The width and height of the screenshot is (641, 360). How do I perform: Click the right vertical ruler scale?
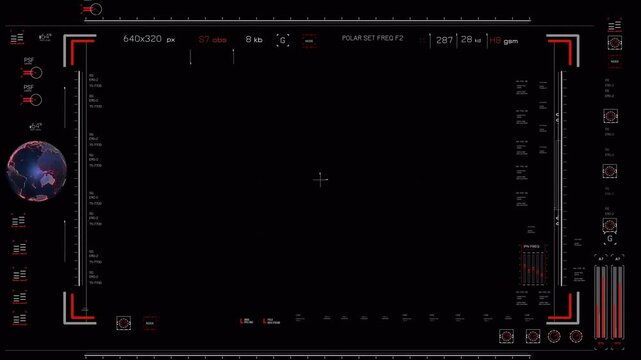[562, 179]
